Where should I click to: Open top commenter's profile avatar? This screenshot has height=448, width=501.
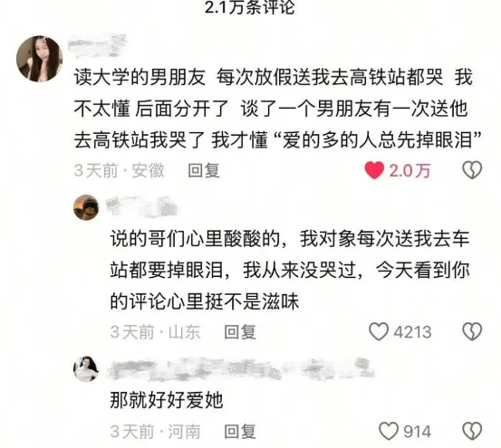tap(40, 59)
